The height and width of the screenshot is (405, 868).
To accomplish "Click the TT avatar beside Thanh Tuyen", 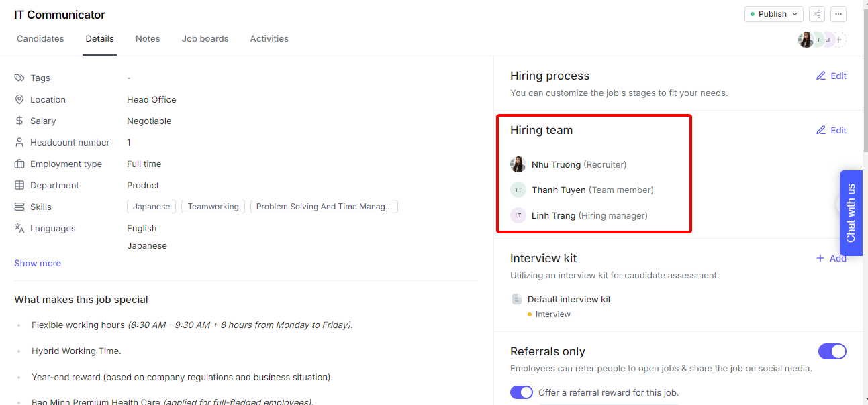I will click(x=518, y=190).
